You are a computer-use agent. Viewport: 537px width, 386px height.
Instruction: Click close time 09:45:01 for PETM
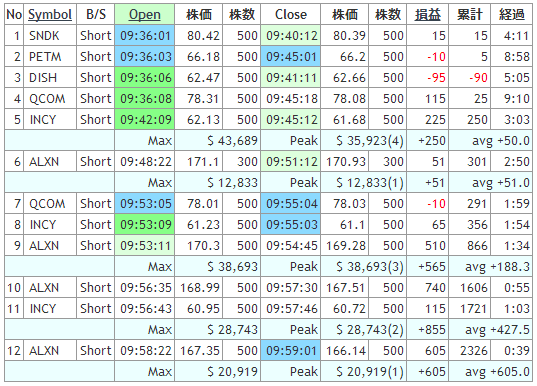point(291,57)
